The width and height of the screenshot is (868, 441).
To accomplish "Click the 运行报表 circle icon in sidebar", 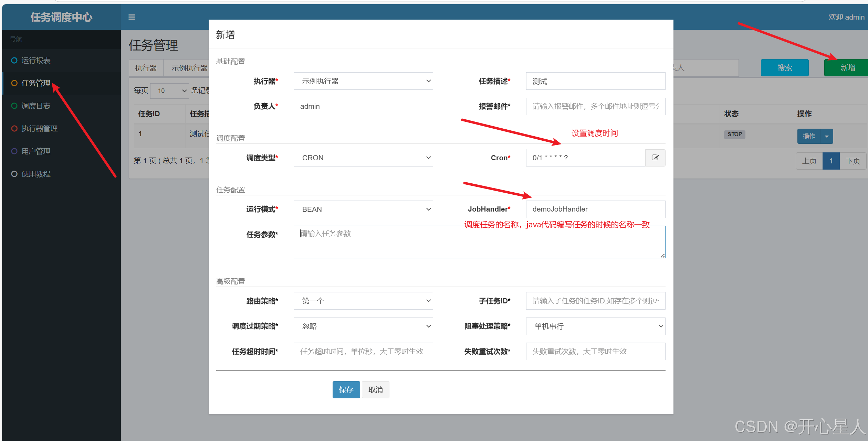I will [x=14, y=61].
